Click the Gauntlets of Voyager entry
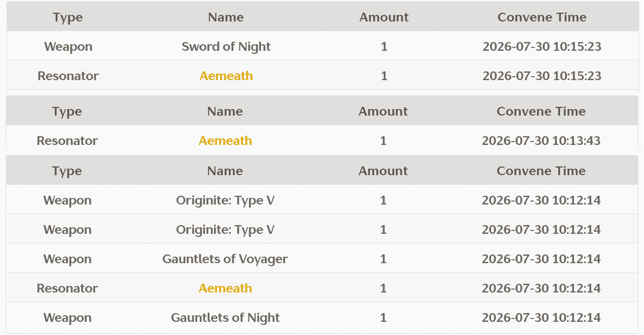This screenshot has height=335, width=644. (x=225, y=259)
